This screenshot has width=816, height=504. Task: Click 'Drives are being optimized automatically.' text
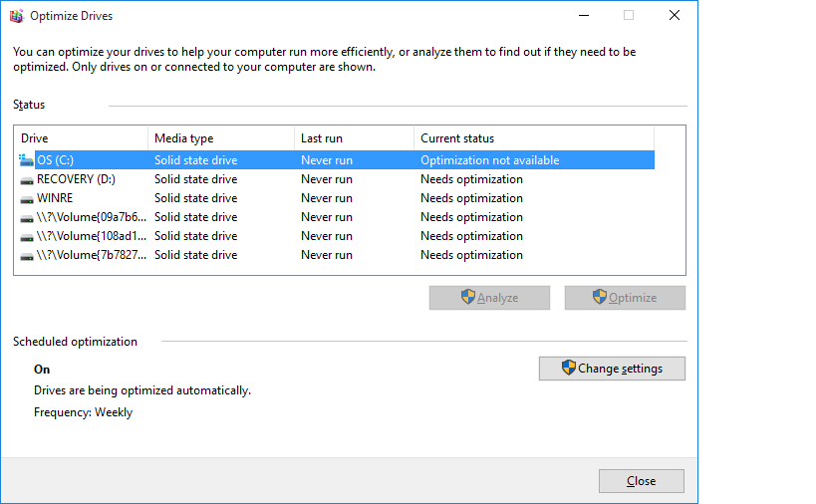pos(142,390)
